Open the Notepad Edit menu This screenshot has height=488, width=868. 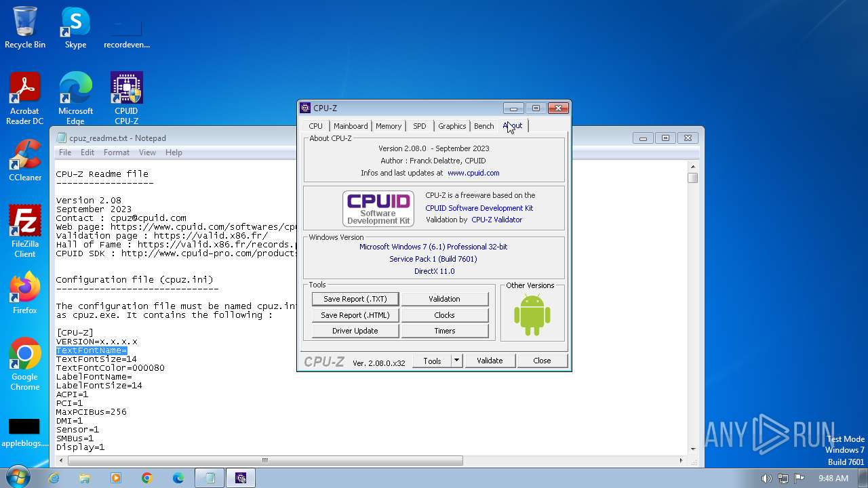[87, 152]
